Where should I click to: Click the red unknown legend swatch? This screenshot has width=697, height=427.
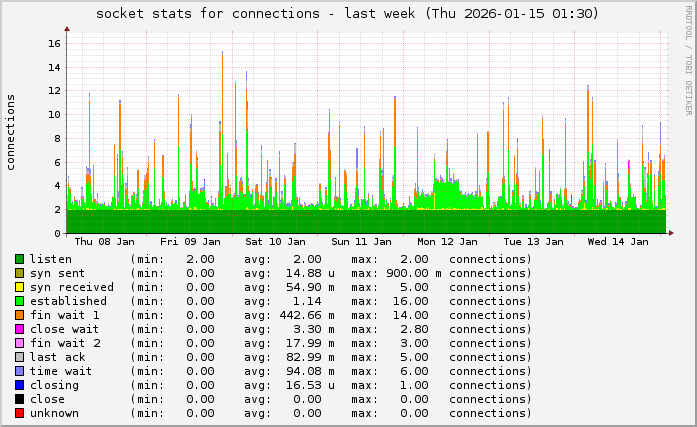(x=19, y=413)
